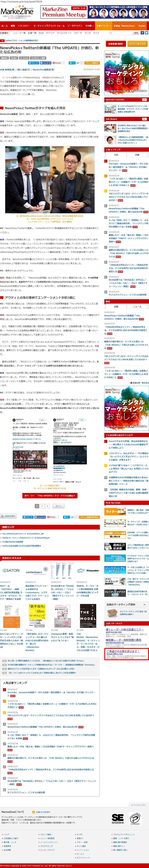This screenshot has width=149, height=868.
Task: Go to page 2 in pagination
Action: [42, 506]
